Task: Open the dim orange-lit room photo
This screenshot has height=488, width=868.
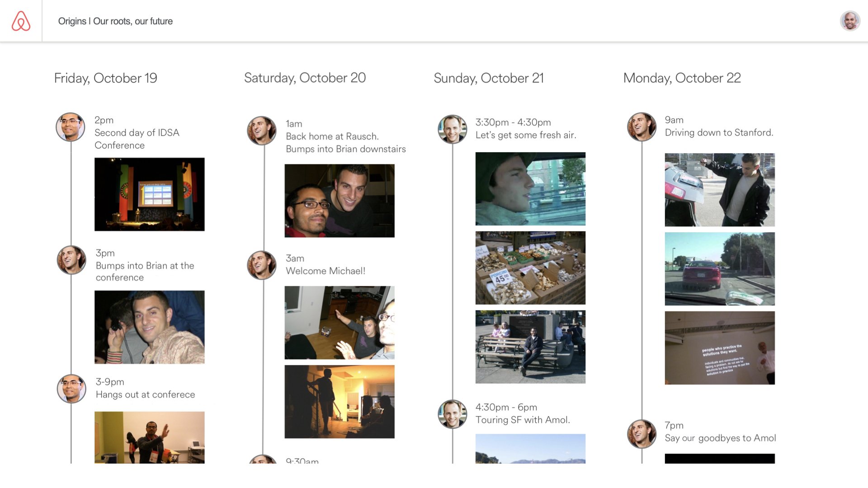Action: click(x=340, y=402)
